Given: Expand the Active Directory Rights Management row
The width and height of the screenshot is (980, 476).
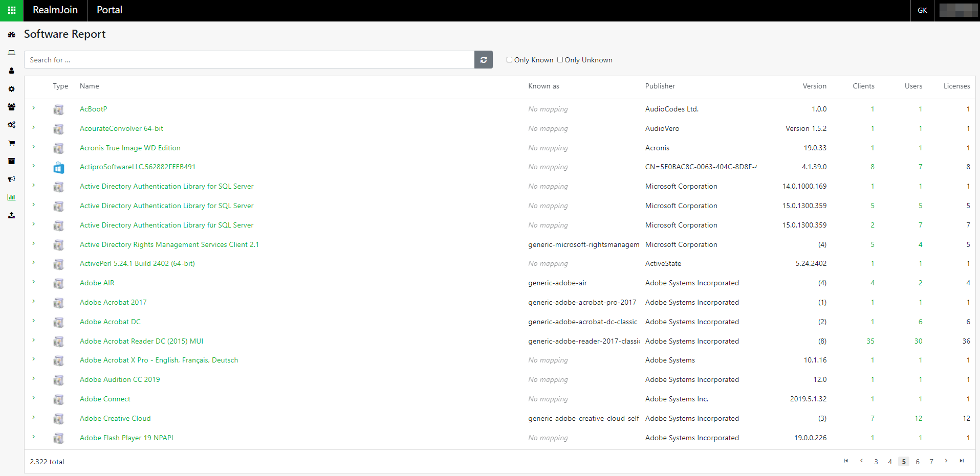Looking at the screenshot, I should [x=34, y=244].
